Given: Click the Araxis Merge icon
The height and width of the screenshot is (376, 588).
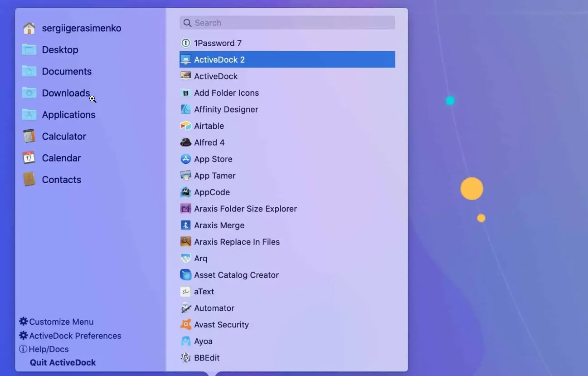Looking at the screenshot, I should [185, 225].
